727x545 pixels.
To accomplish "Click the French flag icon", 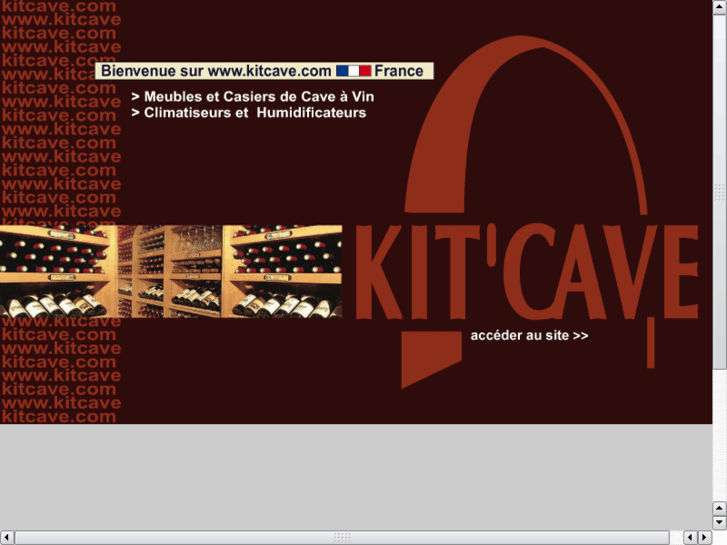I will click(x=353, y=71).
